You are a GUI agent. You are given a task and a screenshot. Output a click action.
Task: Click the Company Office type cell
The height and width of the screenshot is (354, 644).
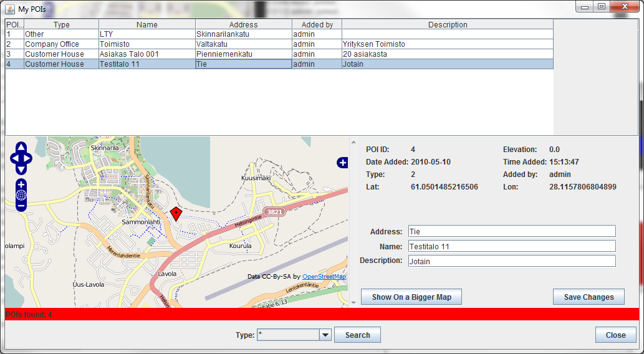click(61, 44)
